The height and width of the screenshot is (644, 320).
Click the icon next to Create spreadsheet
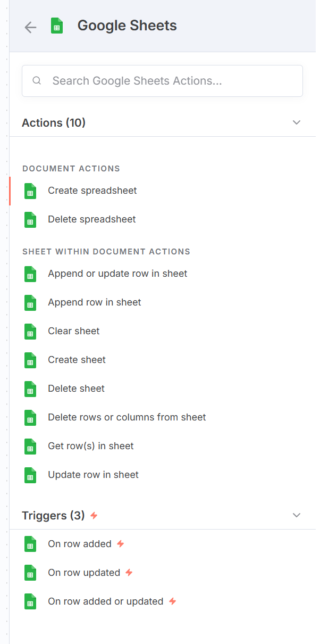(30, 191)
